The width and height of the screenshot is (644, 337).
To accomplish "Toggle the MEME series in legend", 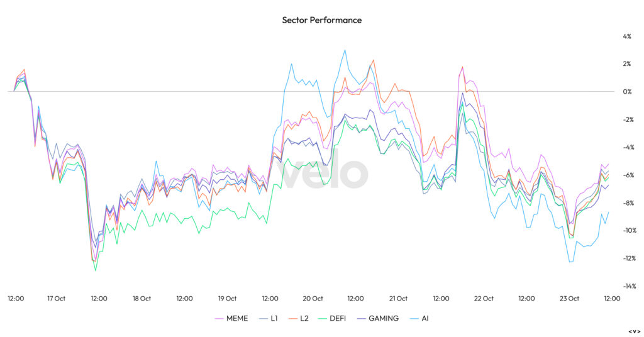I will click(x=237, y=318).
